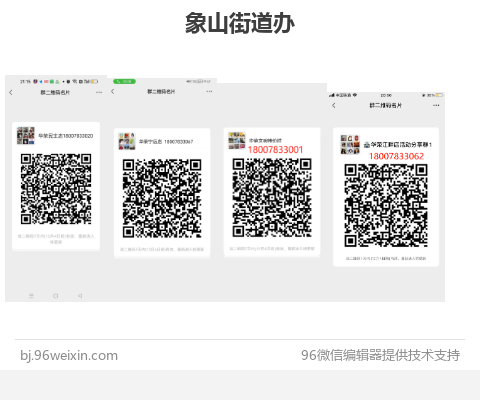Click the clock in the leftmost phone status bar
This screenshot has width=480, height=400.
coord(25,81)
